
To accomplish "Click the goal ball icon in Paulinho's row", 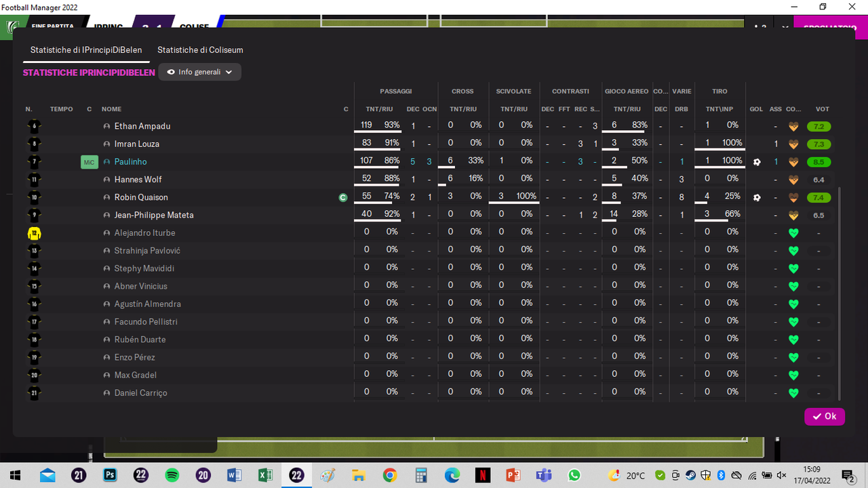I will tap(757, 162).
